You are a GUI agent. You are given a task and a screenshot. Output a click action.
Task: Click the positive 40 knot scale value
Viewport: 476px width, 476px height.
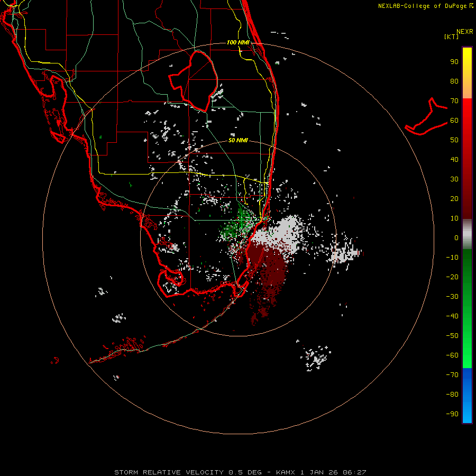coord(454,159)
